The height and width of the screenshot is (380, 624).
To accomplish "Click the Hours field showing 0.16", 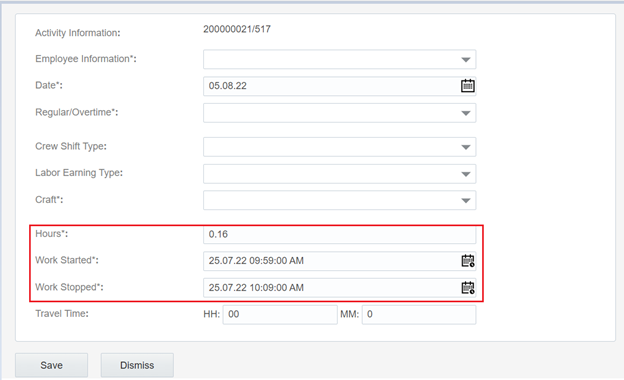I will tap(339, 234).
